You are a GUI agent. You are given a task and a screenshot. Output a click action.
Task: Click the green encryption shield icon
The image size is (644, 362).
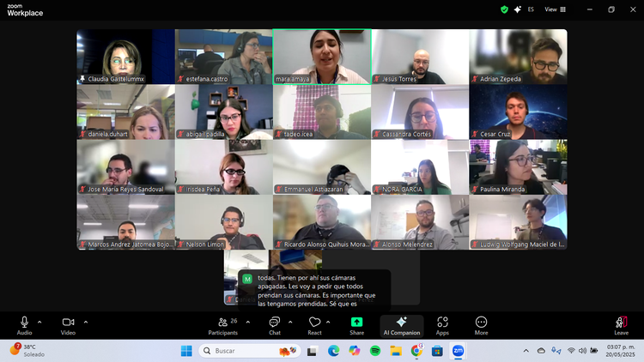coord(504,9)
